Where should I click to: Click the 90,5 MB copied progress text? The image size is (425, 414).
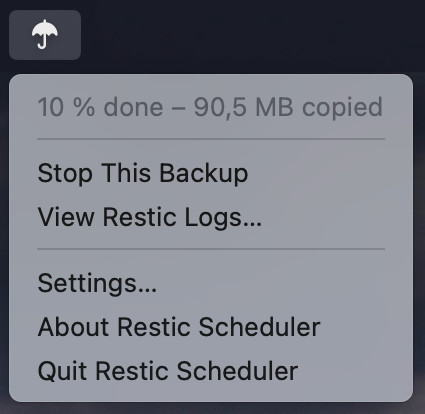pos(288,107)
